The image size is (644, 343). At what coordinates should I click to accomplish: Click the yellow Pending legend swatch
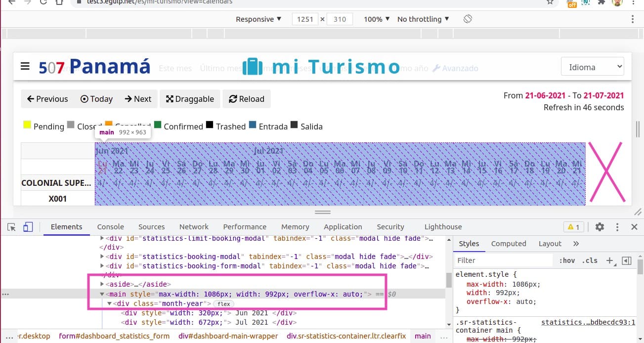(x=27, y=125)
